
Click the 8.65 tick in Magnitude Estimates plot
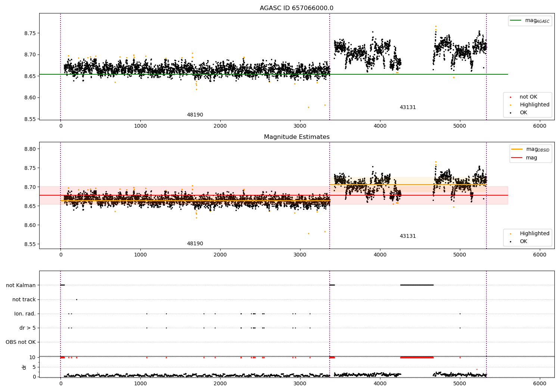pos(30,206)
